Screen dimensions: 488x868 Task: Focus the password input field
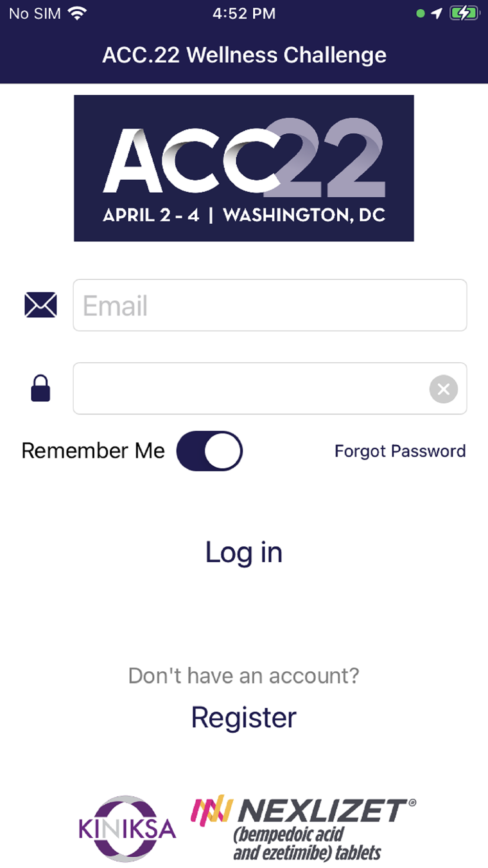point(249,389)
